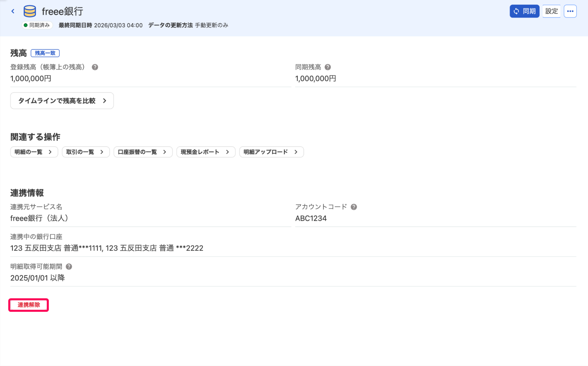Click the 連携情報 section heading
Screen dimensions: 588x366
[x=27, y=193]
